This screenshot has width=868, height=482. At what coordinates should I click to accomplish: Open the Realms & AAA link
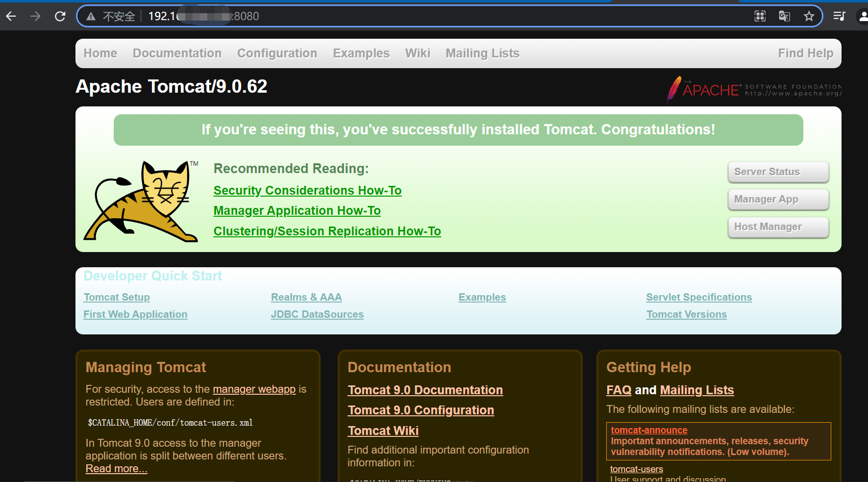pyautogui.click(x=306, y=297)
